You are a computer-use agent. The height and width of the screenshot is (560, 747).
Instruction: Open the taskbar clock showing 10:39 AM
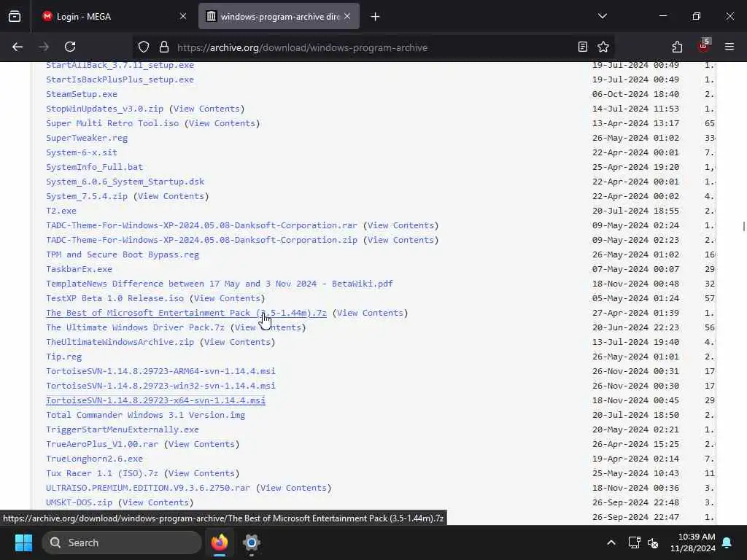[x=693, y=542]
